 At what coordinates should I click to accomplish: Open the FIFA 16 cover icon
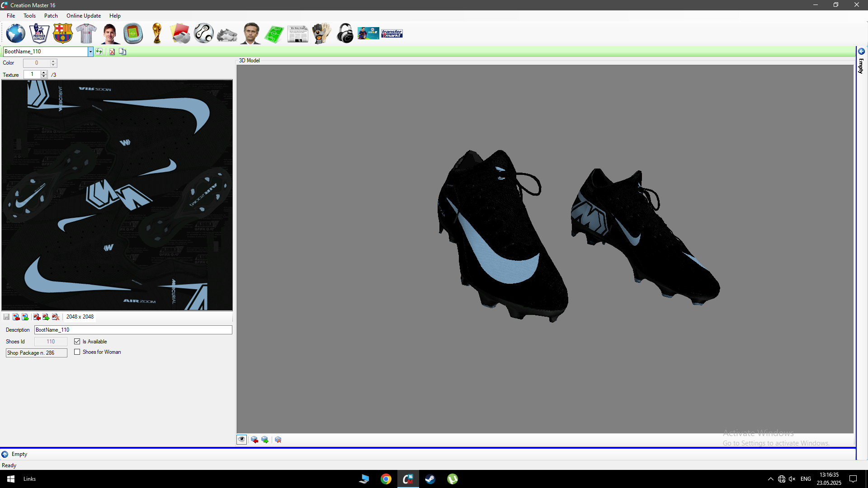click(x=368, y=33)
